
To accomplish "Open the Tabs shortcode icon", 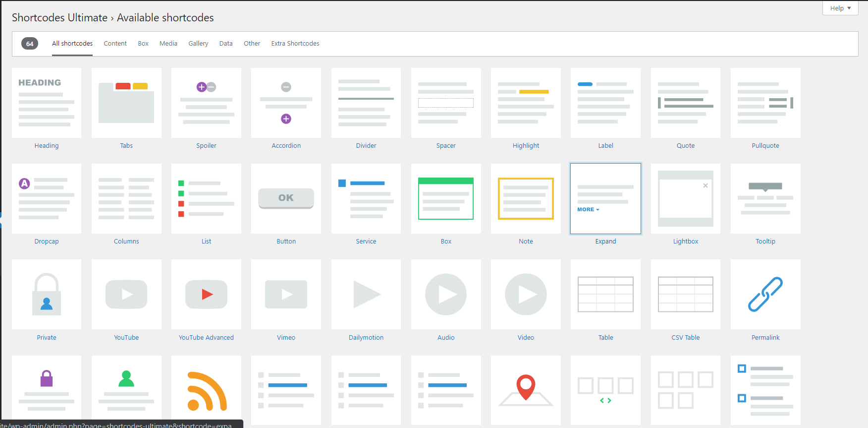I will (x=126, y=103).
